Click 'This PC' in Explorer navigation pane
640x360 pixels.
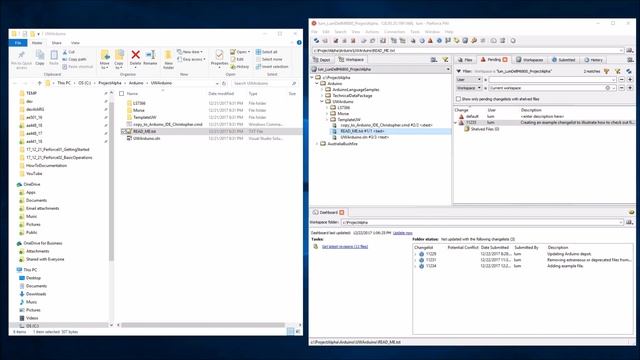[x=30, y=270]
